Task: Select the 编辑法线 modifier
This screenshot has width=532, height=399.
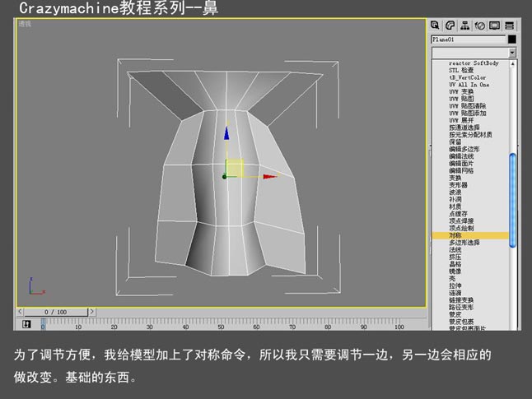Action: [461, 156]
